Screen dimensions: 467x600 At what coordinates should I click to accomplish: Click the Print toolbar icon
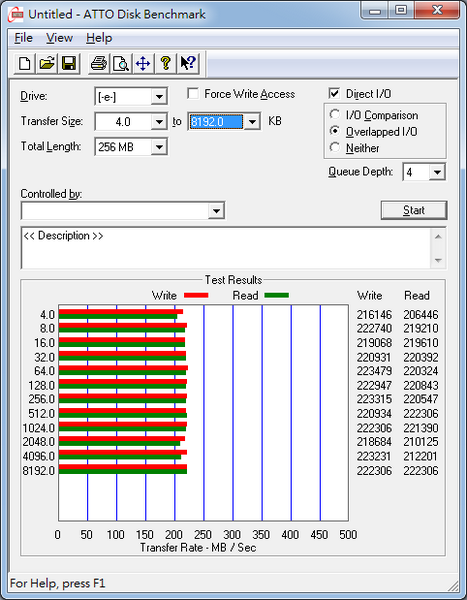click(x=99, y=63)
